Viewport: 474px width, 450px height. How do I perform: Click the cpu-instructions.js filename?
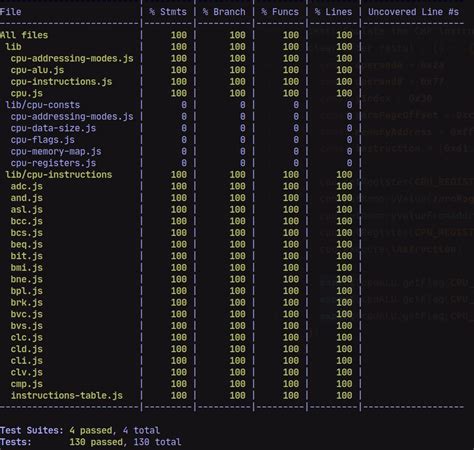61,82
